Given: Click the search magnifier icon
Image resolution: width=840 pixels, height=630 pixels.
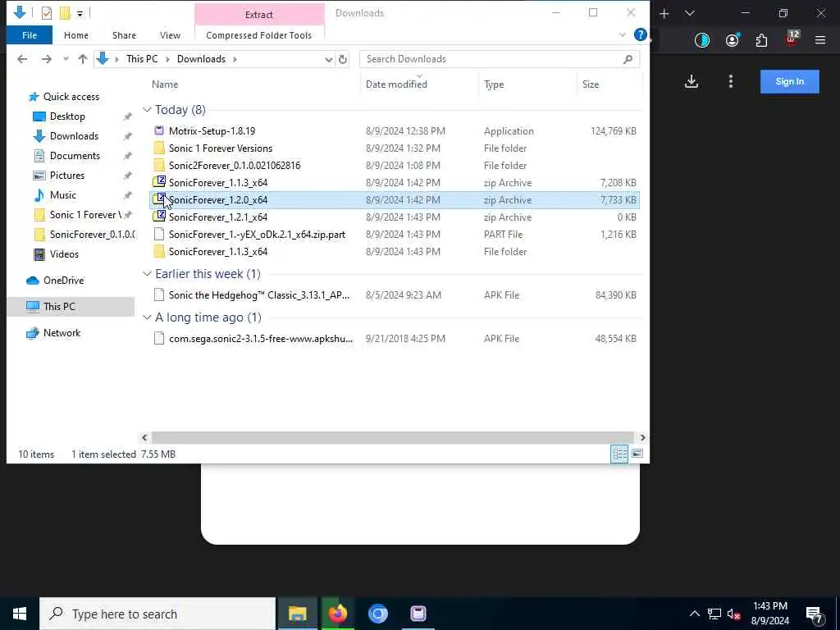Looking at the screenshot, I should pyautogui.click(x=628, y=59).
